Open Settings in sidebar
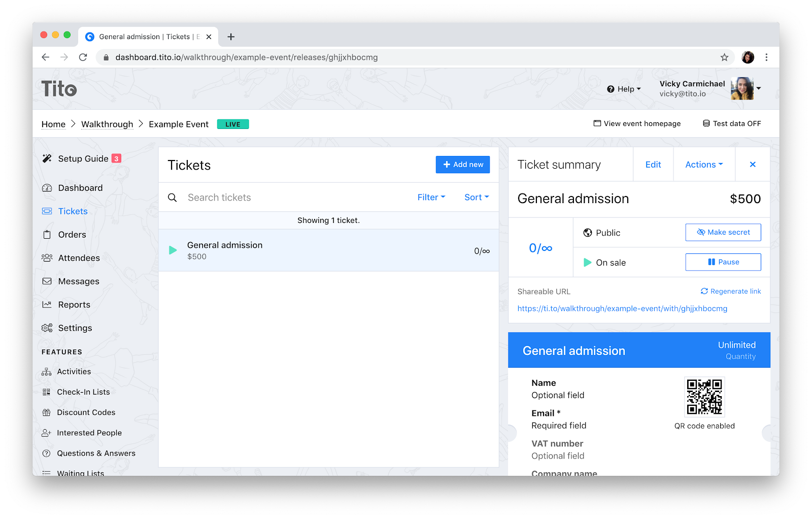Image resolution: width=812 pixels, height=519 pixels. click(75, 328)
